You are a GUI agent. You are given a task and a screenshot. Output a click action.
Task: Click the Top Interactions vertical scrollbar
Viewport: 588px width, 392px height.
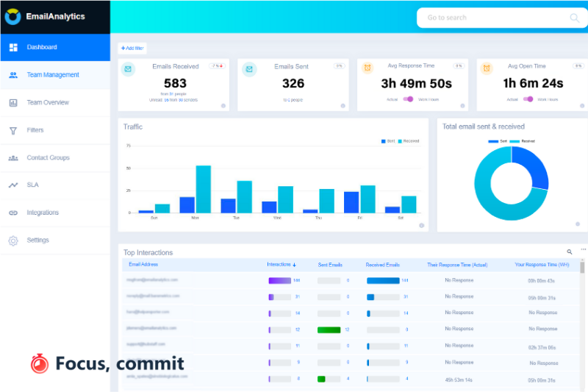coord(582,268)
